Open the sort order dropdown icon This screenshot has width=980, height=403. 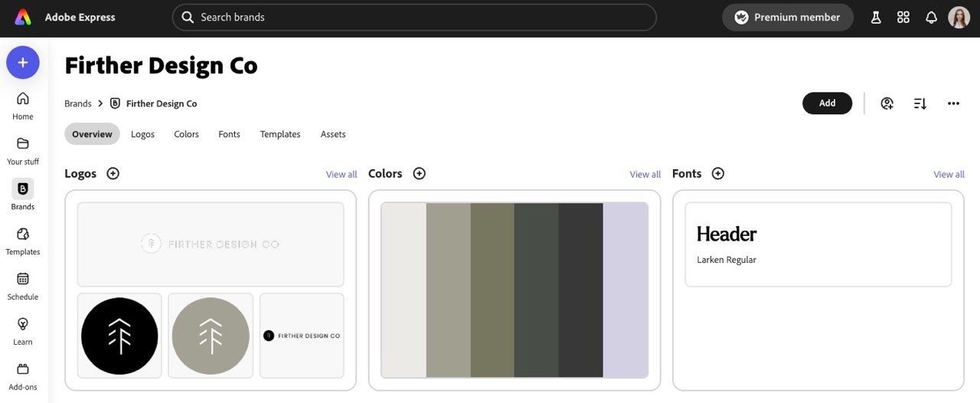tap(920, 103)
